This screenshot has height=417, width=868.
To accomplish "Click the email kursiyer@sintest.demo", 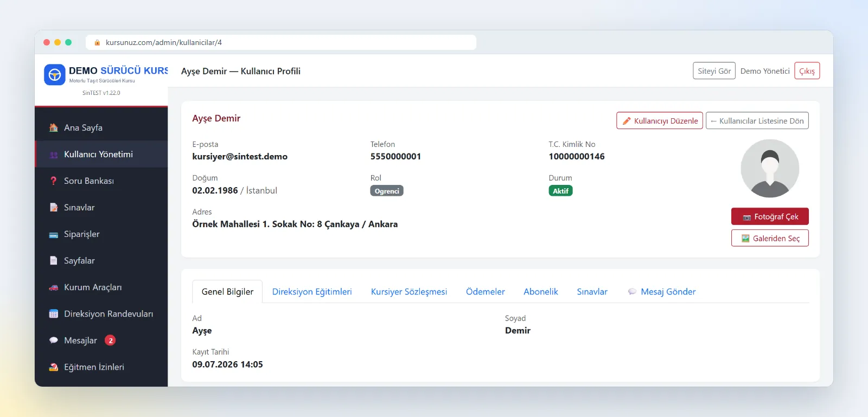I will [x=240, y=157].
